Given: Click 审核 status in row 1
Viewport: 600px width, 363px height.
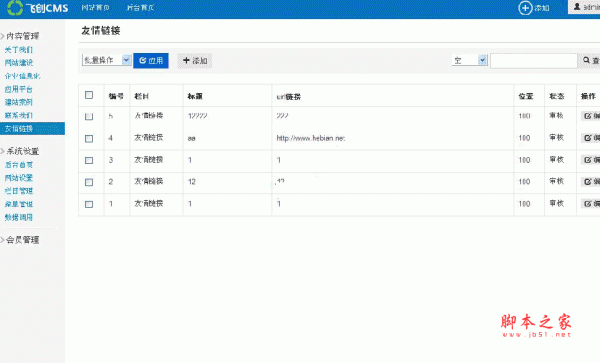Looking at the screenshot, I should click(x=557, y=203).
